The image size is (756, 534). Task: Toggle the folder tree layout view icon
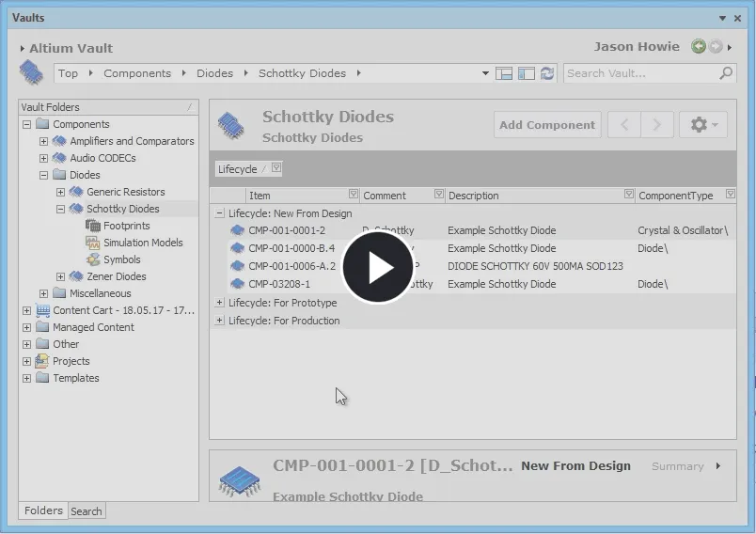pos(504,73)
